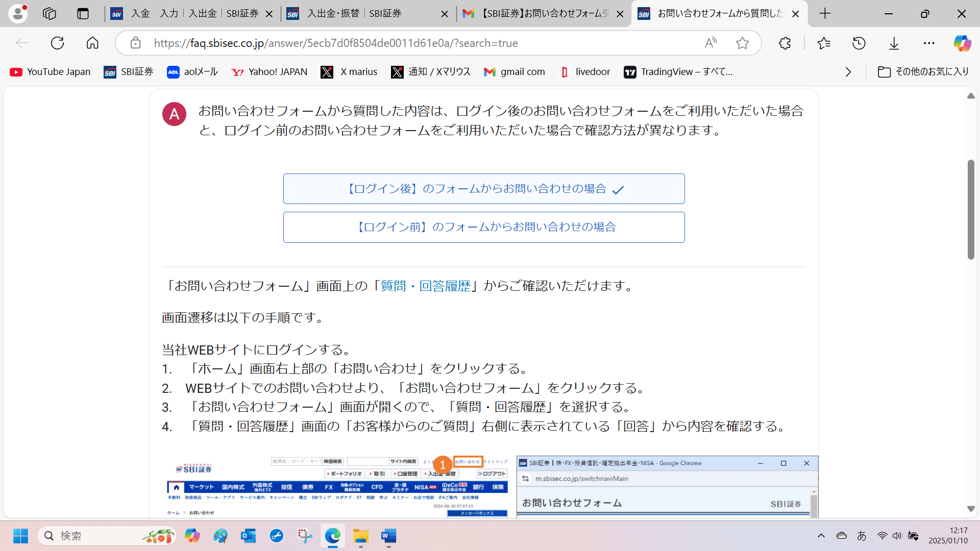The width and height of the screenshot is (980, 551).
Task: Show hidden system tray icons
Action: pyautogui.click(x=822, y=536)
